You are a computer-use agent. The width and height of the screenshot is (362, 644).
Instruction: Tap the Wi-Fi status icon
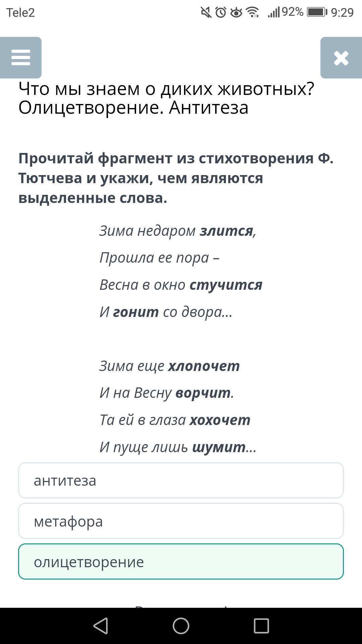coord(252,12)
